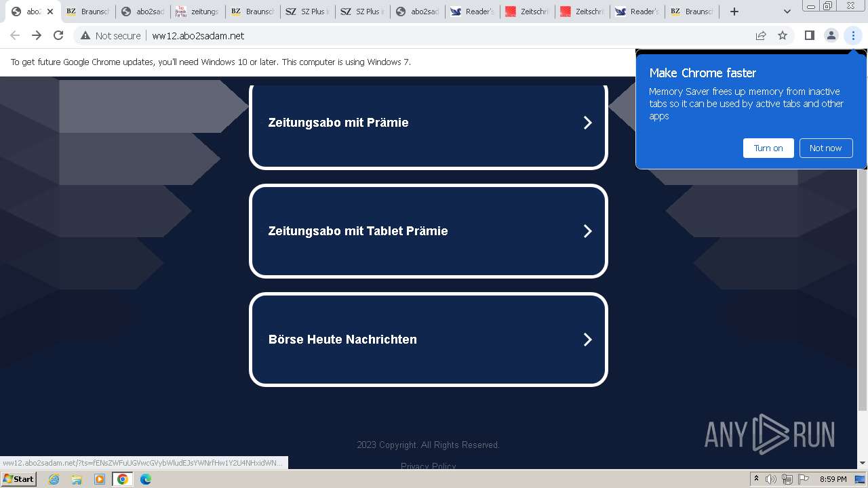
Task: Share this page via address bar icon
Action: 761,35
